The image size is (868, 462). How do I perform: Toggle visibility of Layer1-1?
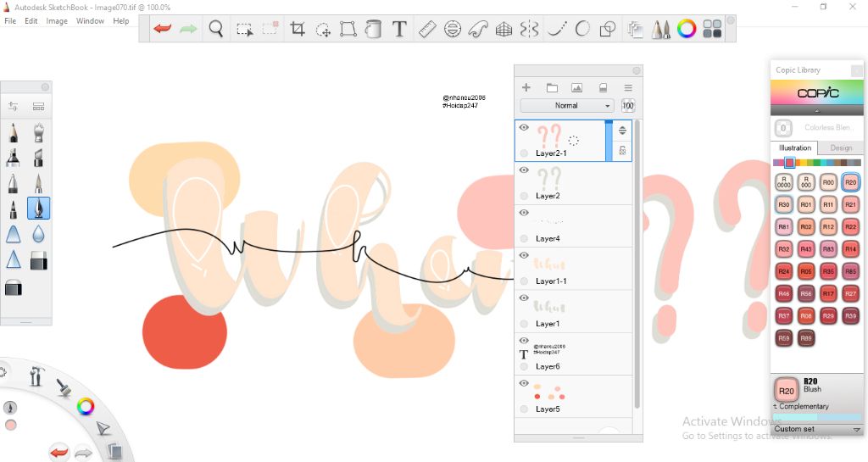click(x=524, y=255)
